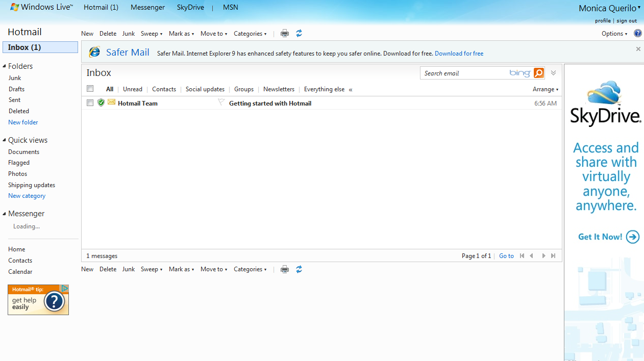Open the Options dropdown
Viewport: 644px width, 361px height.
tap(614, 34)
